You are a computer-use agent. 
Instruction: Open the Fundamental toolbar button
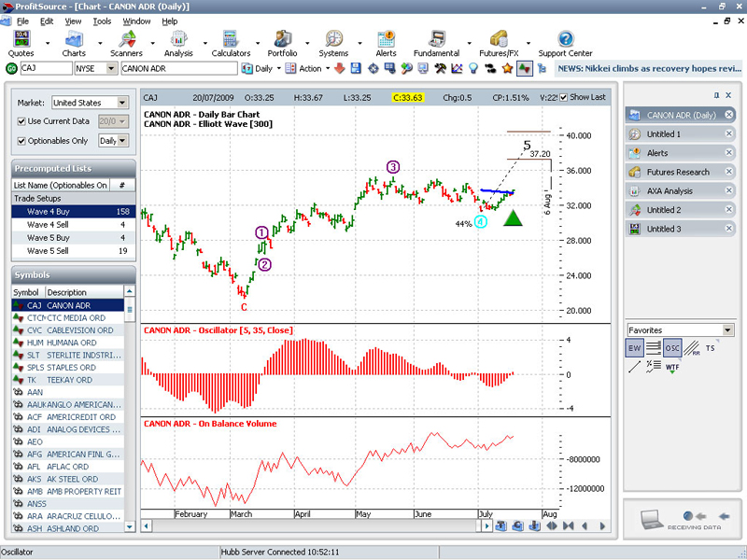point(436,43)
